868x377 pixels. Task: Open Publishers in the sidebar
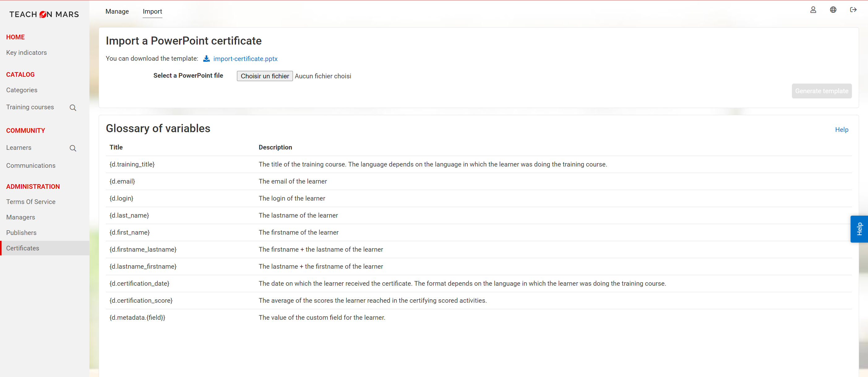pyautogui.click(x=21, y=233)
